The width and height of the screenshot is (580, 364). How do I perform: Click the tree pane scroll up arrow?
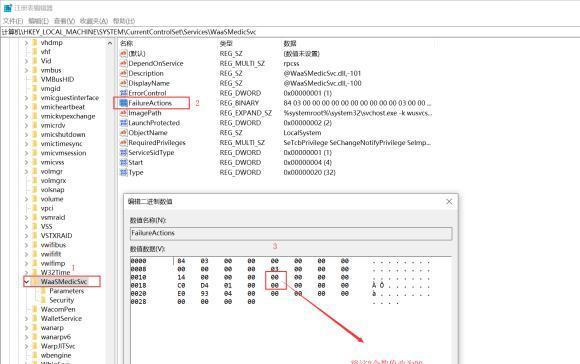(110, 43)
